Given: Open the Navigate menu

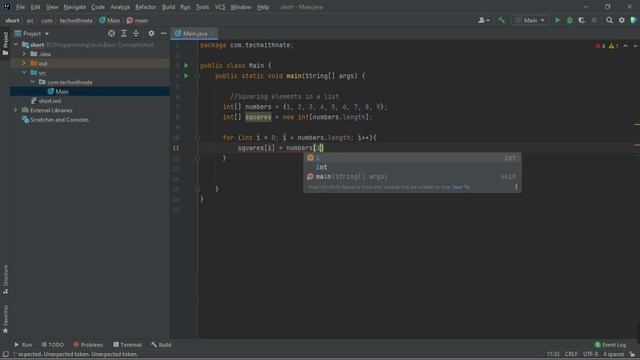Looking at the screenshot, I should [x=75, y=7].
